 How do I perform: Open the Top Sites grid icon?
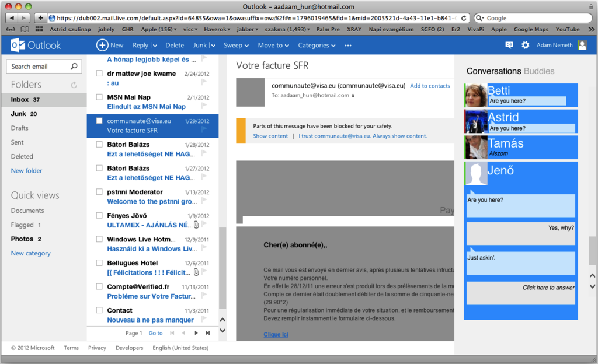[x=39, y=29]
